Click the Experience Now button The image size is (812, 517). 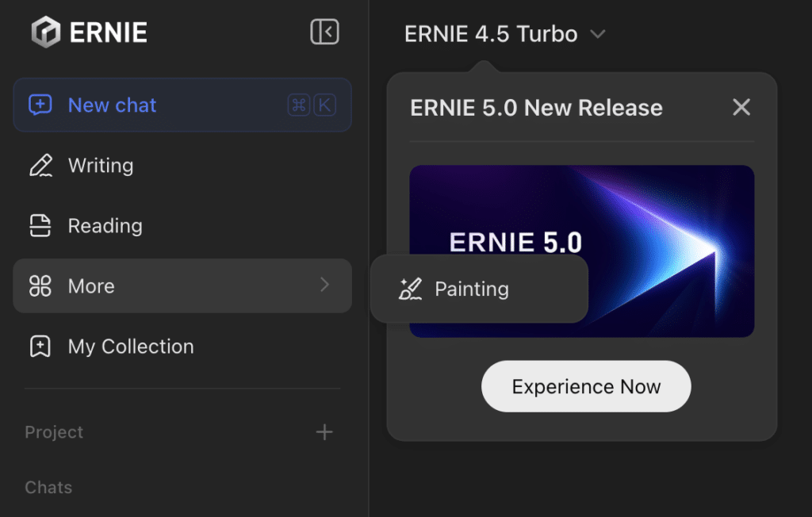click(x=585, y=386)
